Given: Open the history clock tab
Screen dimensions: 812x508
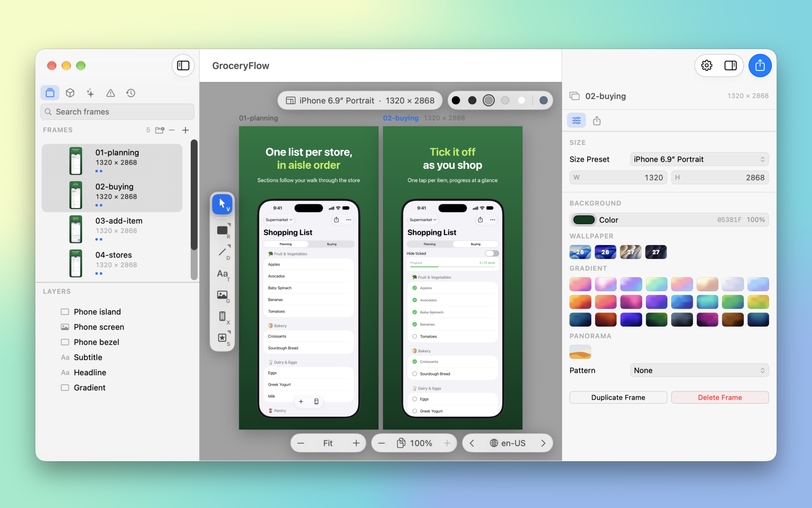Looking at the screenshot, I should pyautogui.click(x=131, y=93).
